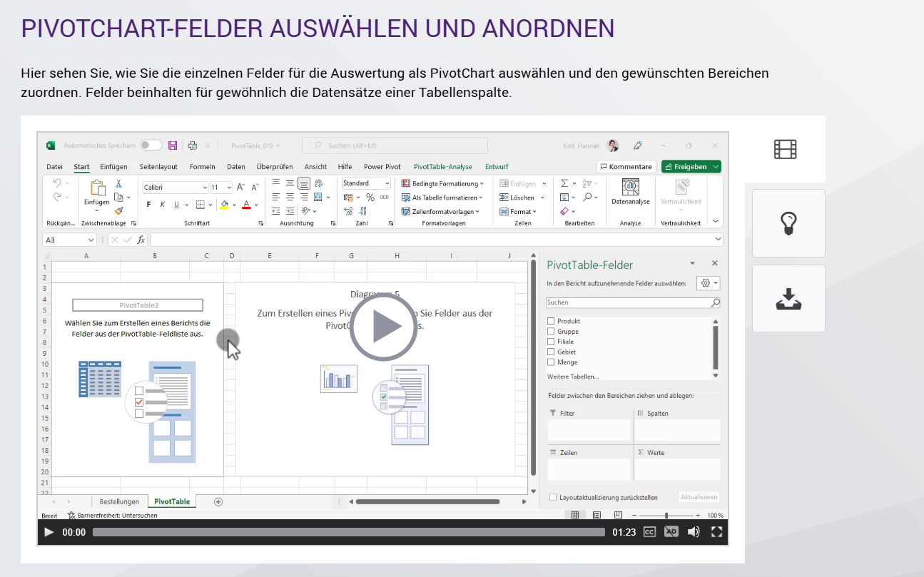Check the Menge field checkbox

[x=551, y=362]
